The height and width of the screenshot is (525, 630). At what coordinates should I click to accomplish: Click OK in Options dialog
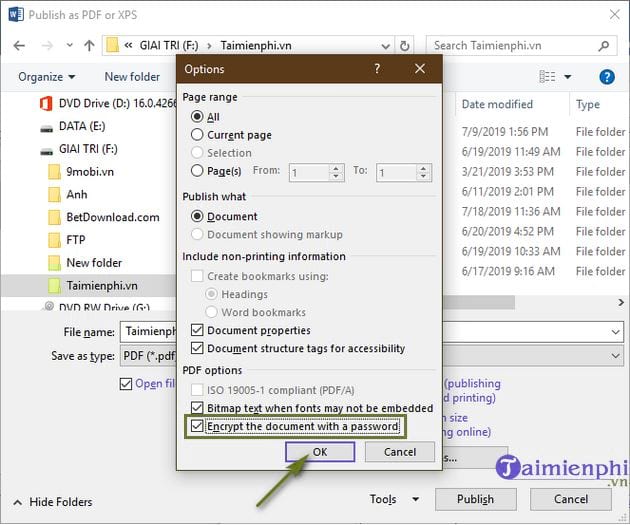point(320,452)
